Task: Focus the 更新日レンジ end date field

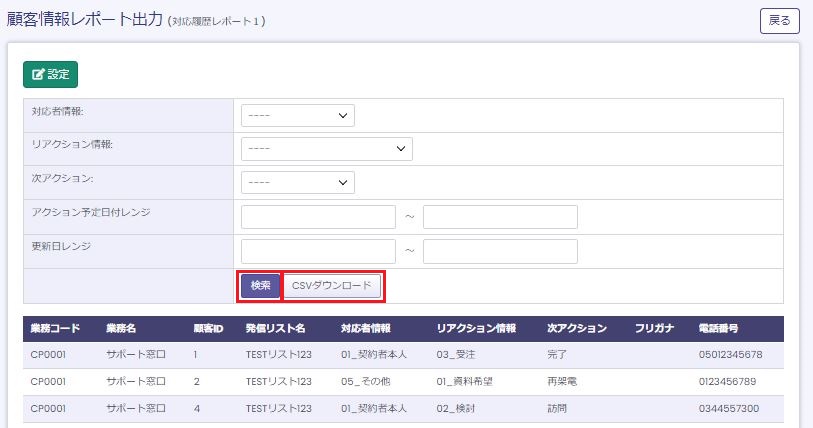Action: 500,251
